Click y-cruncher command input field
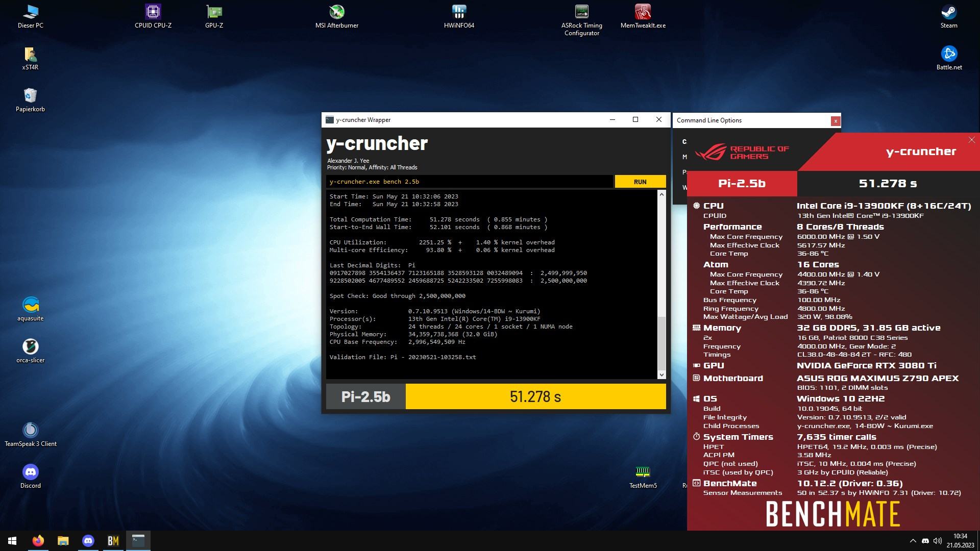This screenshot has height=551, width=980. pos(469,181)
